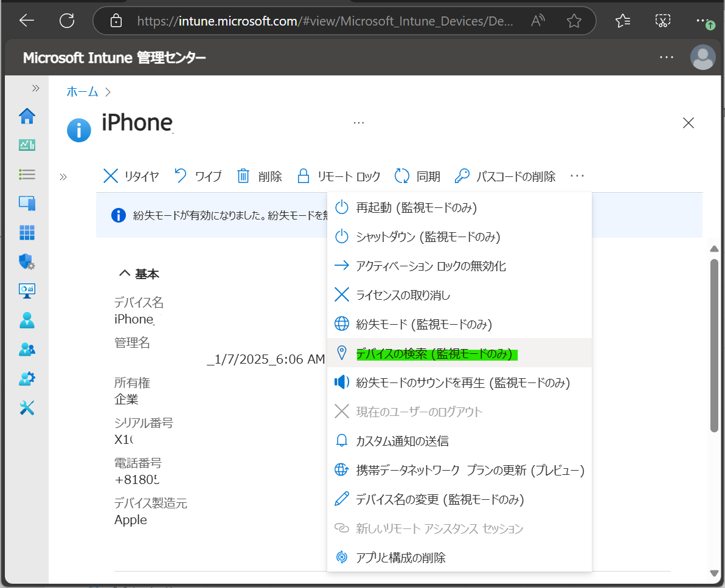Click the scrollbar down arrow
The image size is (725, 588).
pyautogui.click(x=714, y=573)
